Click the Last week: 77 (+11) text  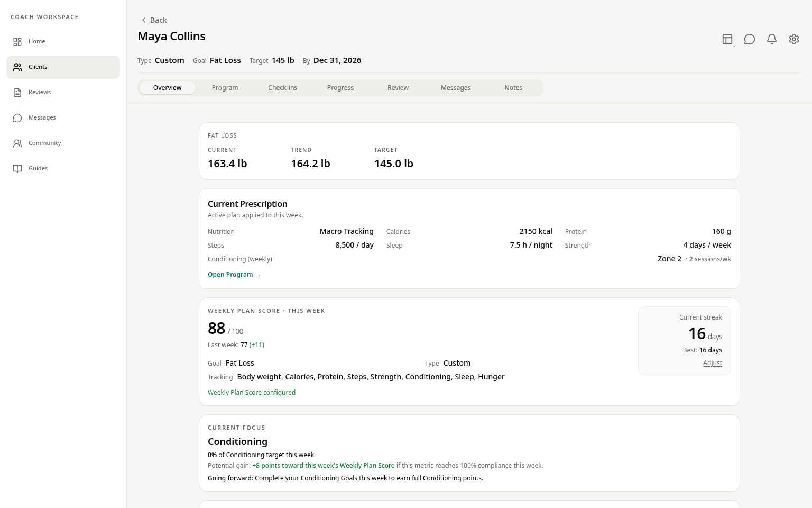236,345
